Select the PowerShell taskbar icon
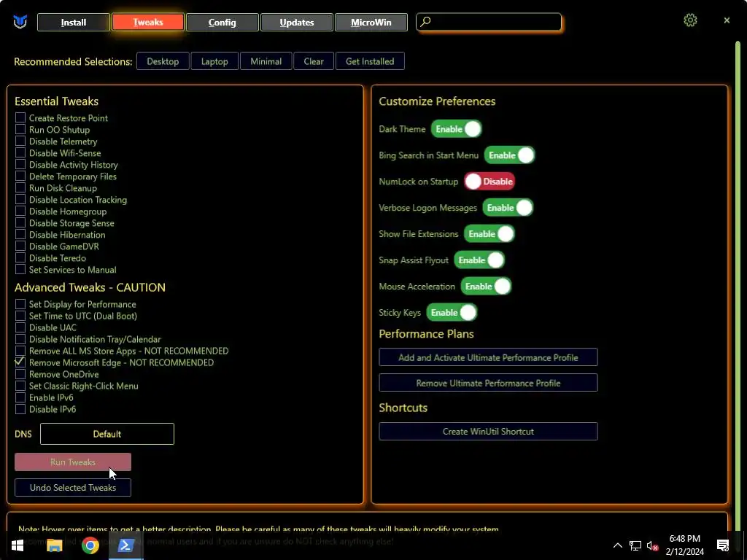 coord(125,545)
